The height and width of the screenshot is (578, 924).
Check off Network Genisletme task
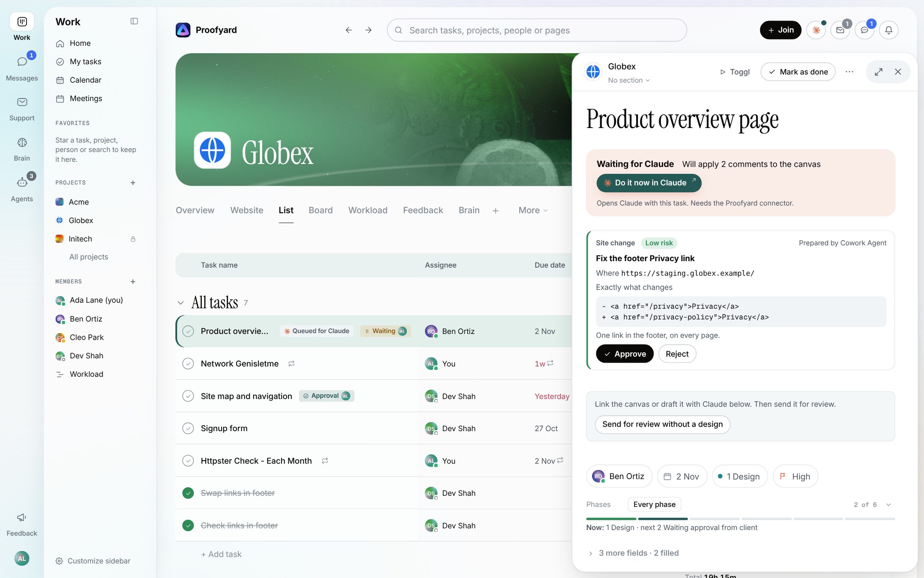point(188,363)
